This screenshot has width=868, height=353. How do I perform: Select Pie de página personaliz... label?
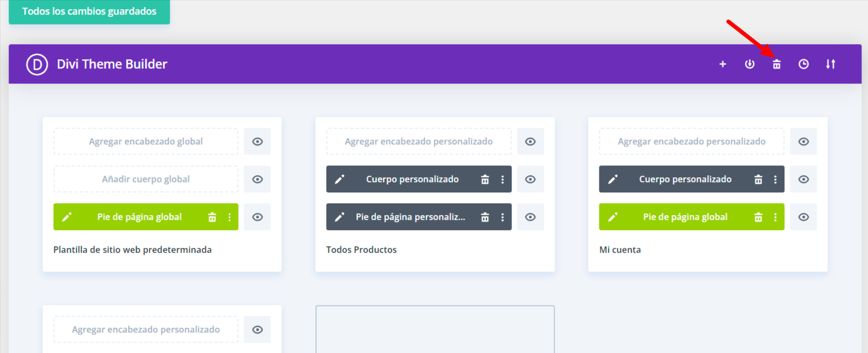pos(410,217)
